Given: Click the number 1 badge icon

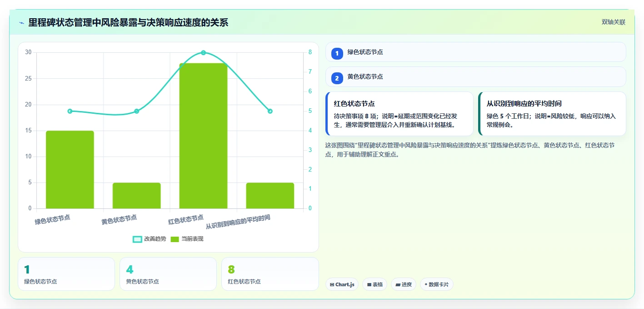Looking at the screenshot, I should pyautogui.click(x=337, y=54).
